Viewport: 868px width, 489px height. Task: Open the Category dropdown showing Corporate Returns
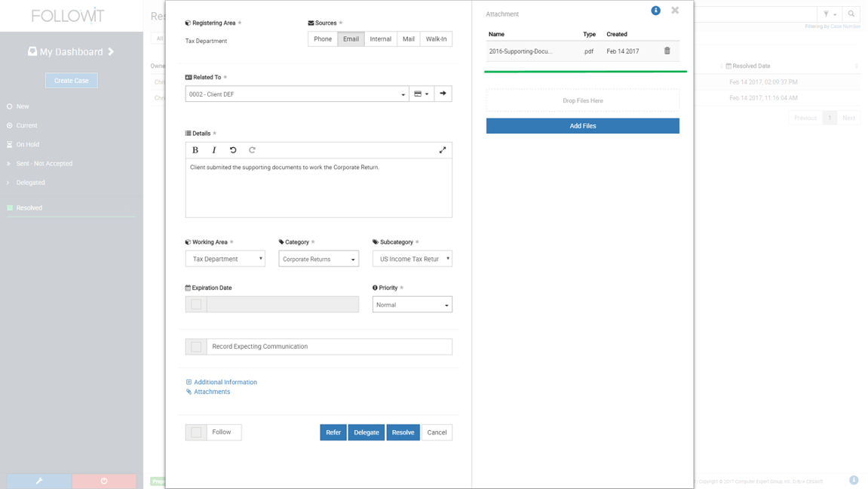pos(318,259)
